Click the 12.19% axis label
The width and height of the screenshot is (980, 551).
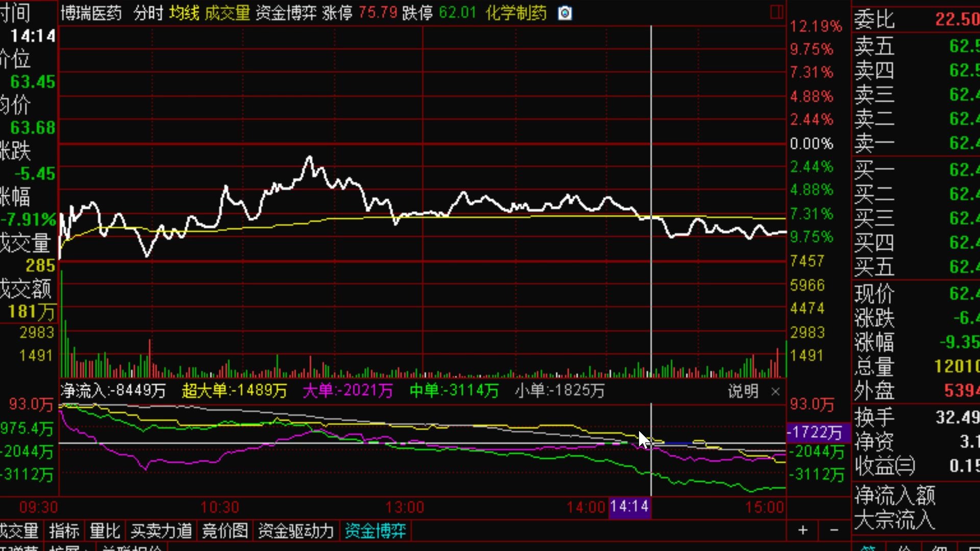[816, 27]
